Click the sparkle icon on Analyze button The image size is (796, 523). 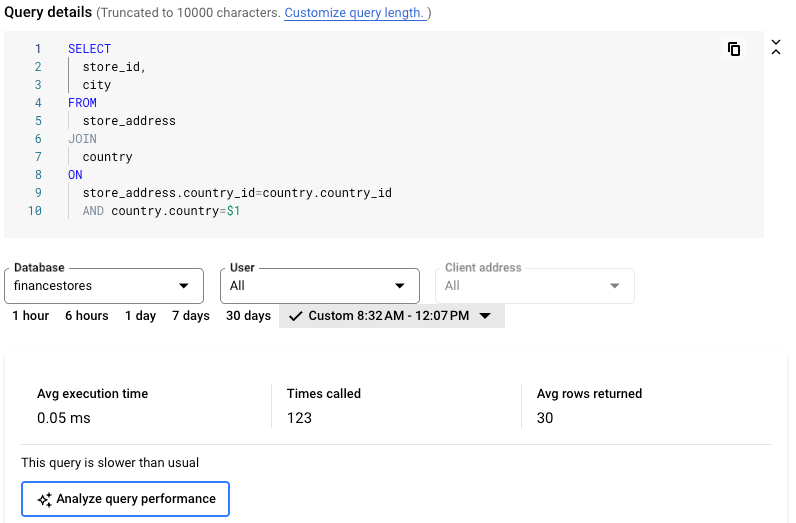pyautogui.click(x=44, y=499)
